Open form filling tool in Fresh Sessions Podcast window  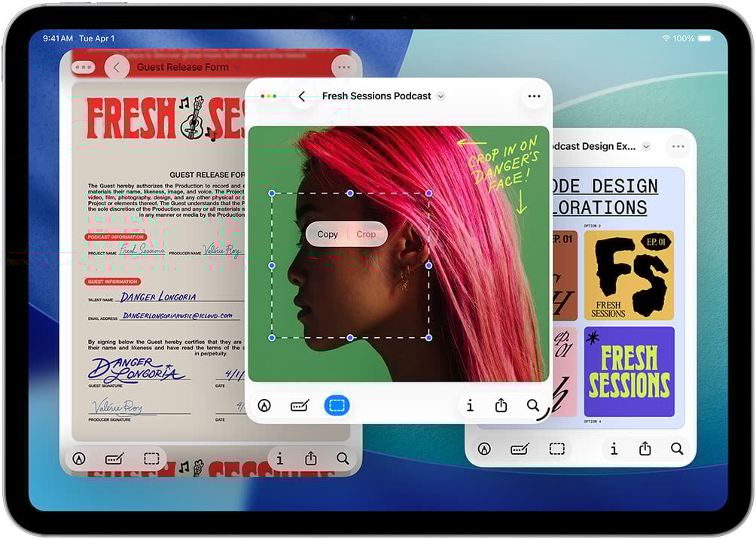click(x=300, y=406)
